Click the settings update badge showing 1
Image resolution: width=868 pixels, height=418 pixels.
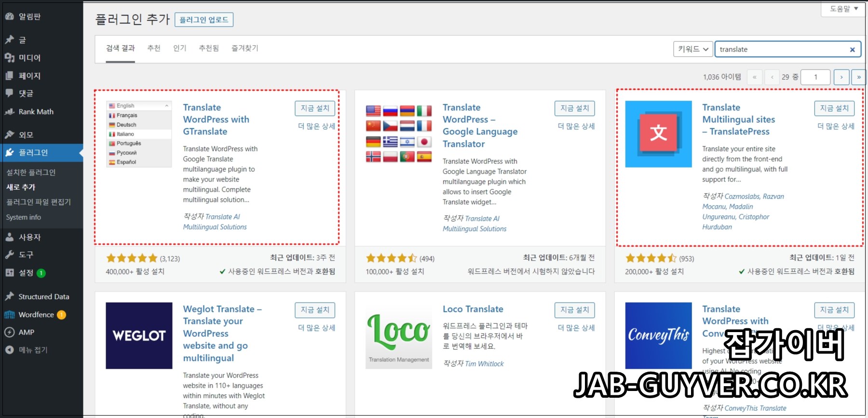coord(41,273)
